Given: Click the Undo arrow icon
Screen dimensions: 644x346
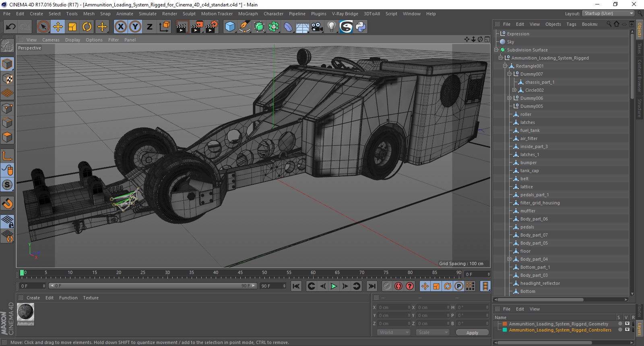Looking at the screenshot, I should point(11,27).
